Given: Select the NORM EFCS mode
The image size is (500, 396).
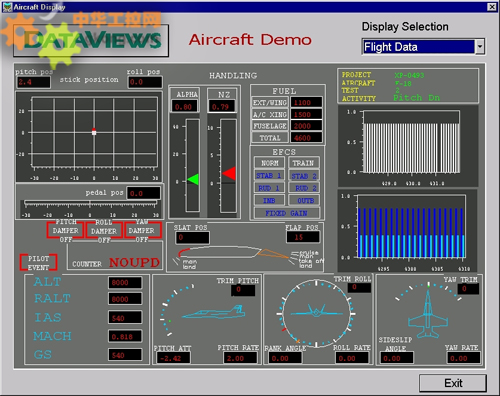Looking at the screenshot, I should (269, 163).
